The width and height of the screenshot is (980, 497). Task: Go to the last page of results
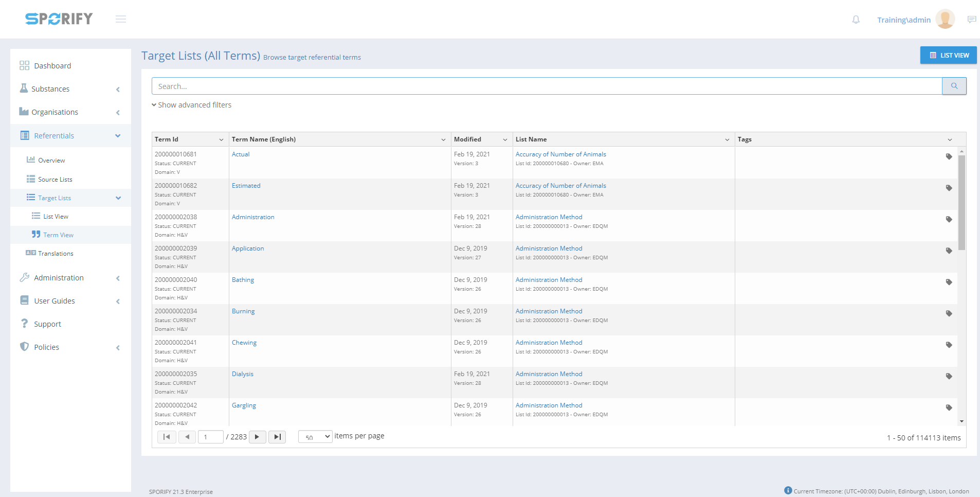277,437
